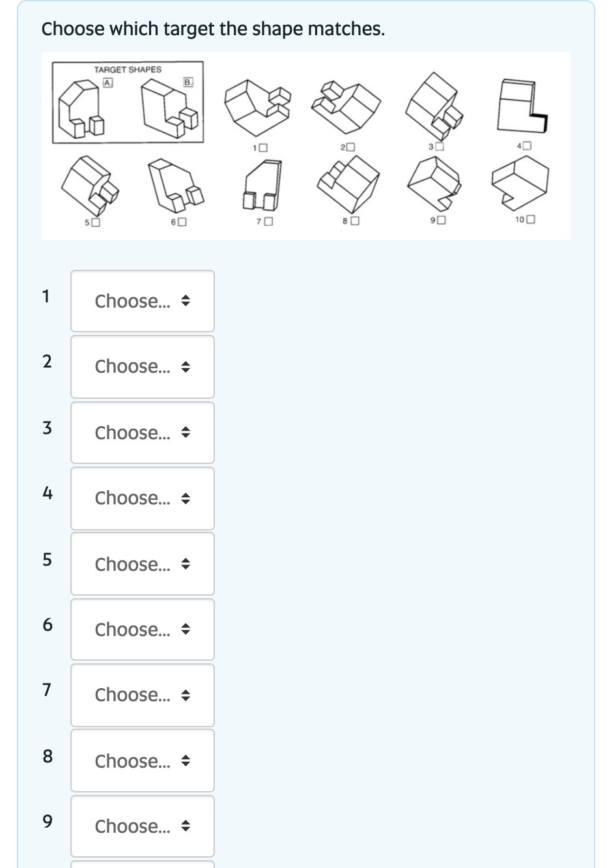Open the answer dropdown for question 3

pyautogui.click(x=142, y=433)
